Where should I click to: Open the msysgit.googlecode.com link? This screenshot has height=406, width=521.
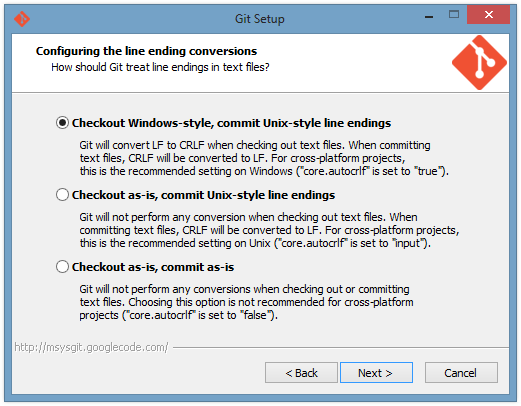click(91, 347)
